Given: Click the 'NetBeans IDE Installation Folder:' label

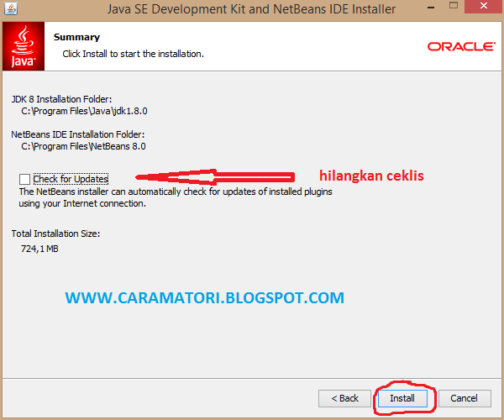Looking at the screenshot, I should [78, 134].
